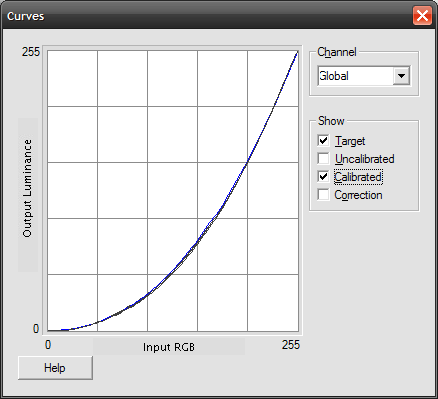438x399 pixels.
Task: Click the 255 label on the Output axis
Action: click(x=31, y=52)
